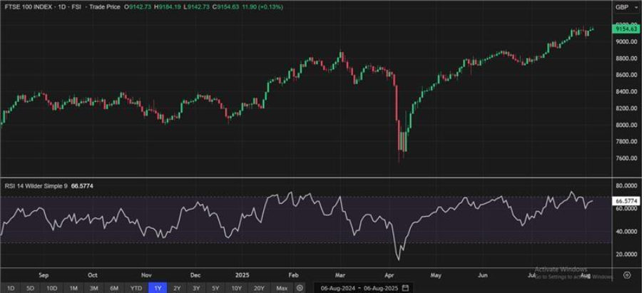
Task: Switch chart range to 1D
Action: [11, 288]
